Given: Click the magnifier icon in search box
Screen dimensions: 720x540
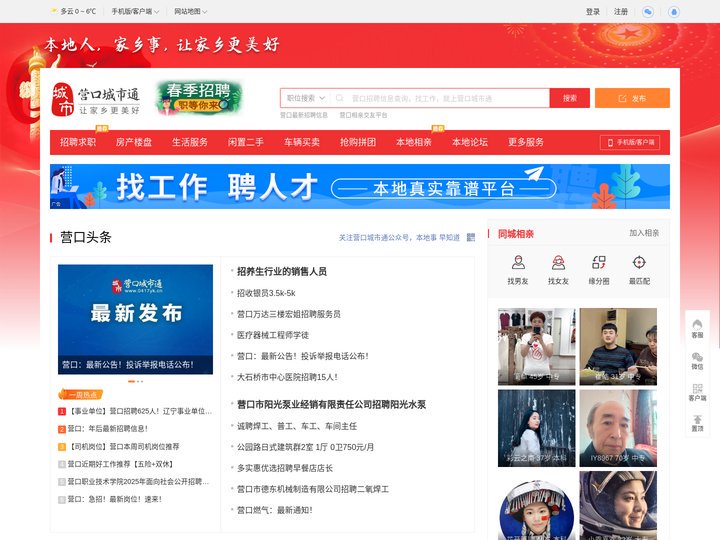Looking at the screenshot, I should click(340, 98).
